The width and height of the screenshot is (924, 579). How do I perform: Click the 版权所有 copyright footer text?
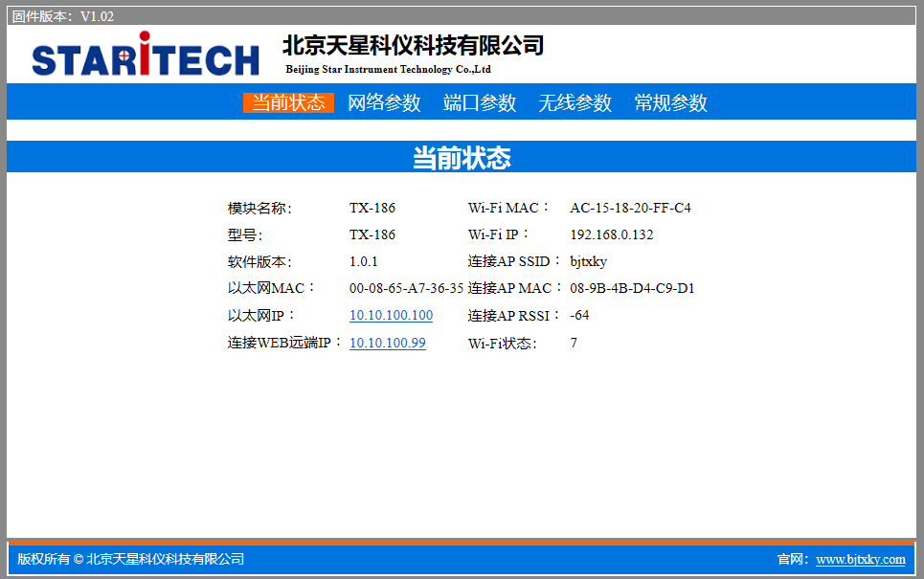coord(131,559)
